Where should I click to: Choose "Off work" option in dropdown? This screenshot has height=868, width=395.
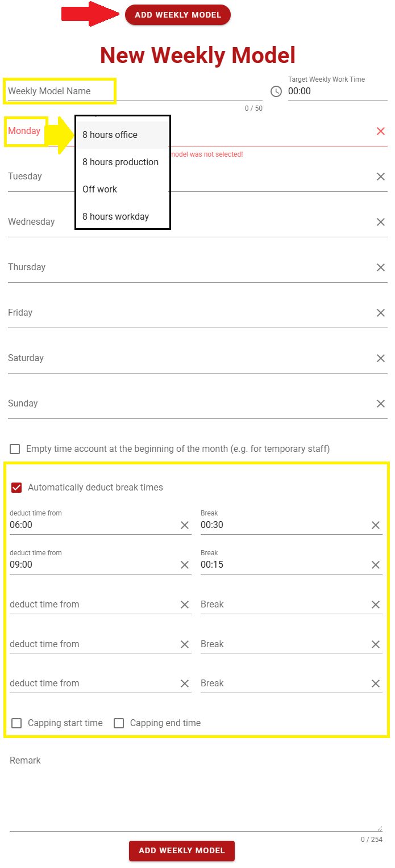tap(100, 190)
